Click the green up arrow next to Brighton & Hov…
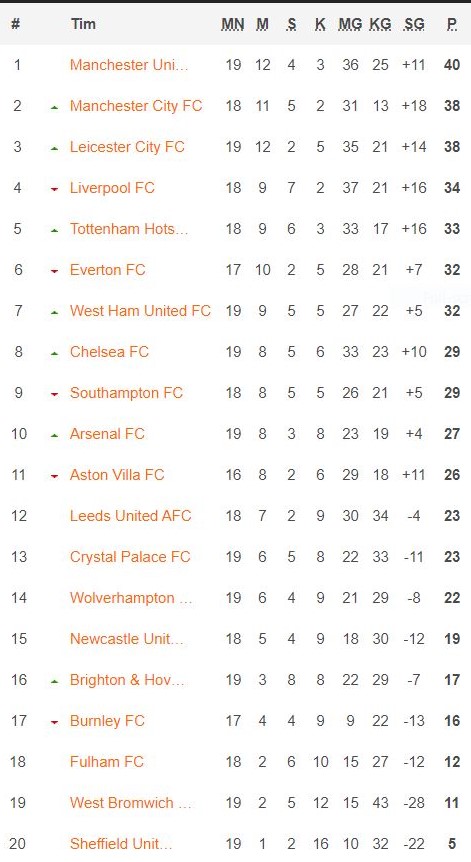This screenshot has height=862, width=471. (54, 682)
